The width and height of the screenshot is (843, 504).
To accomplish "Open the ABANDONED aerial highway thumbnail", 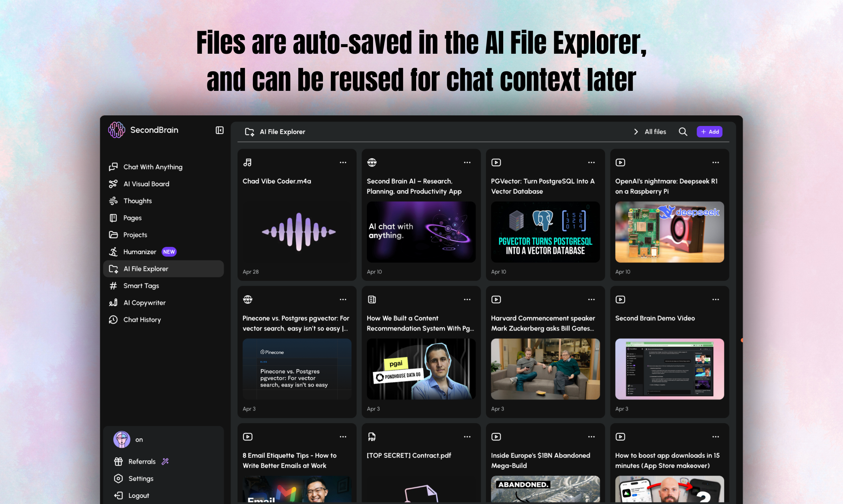I will pyautogui.click(x=545, y=489).
